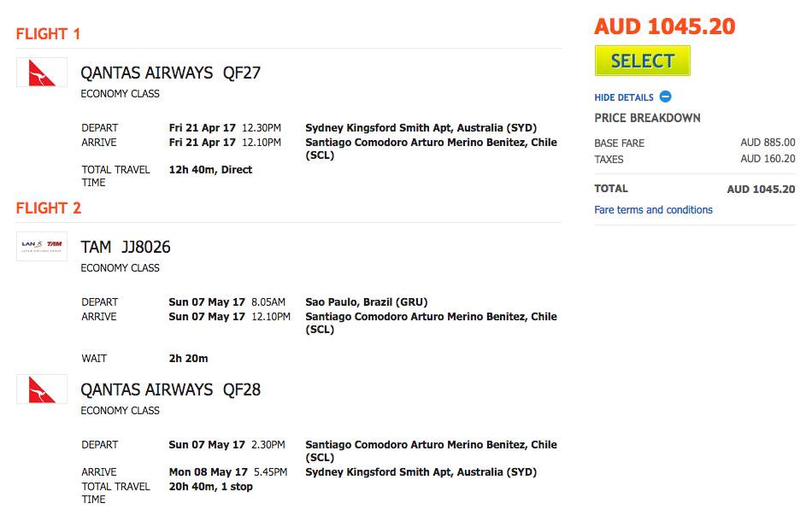
Task: Collapse fare info via HIDE DETAILS
Action: (624, 97)
